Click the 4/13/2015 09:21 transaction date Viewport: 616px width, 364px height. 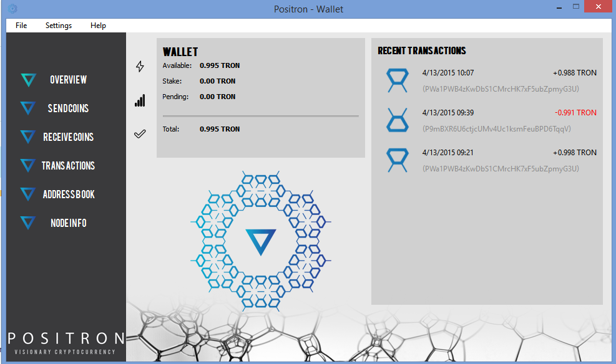click(x=448, y=153)
